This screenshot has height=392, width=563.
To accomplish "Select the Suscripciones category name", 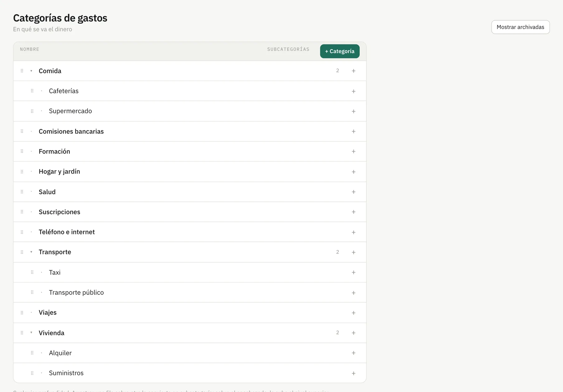I will (x=59, y=212).
